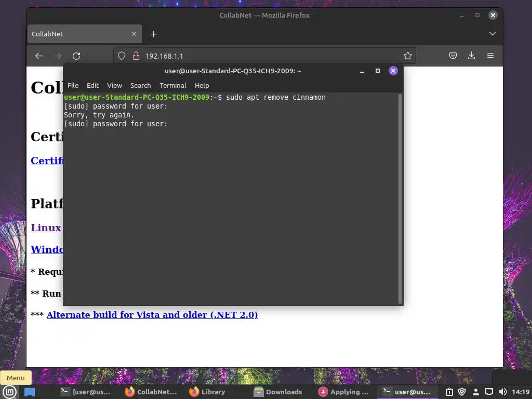This screenshot has width=532, height=399.
Task: Open volume control tray icon
Action: 503,392
